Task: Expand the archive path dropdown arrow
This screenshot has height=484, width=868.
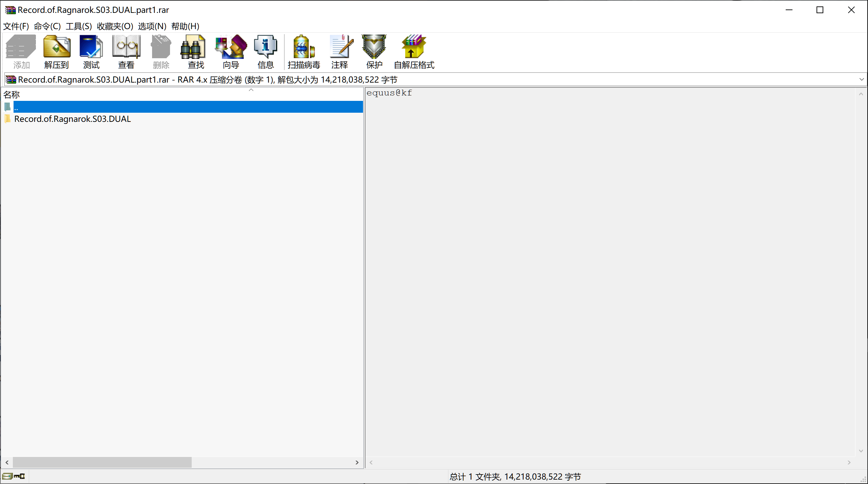Action: tap(862, 80)
